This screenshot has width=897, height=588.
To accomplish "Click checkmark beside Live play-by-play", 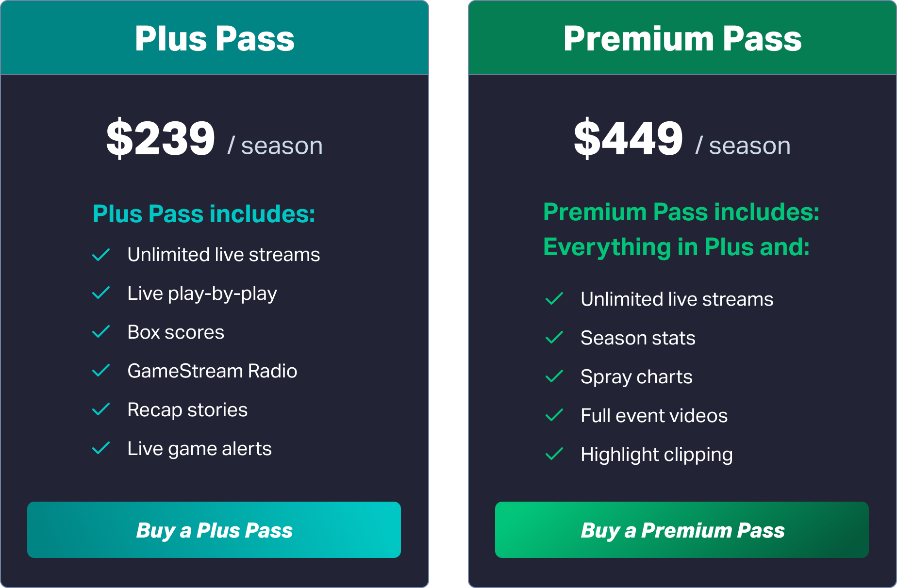I will pyautogui.click(x=101, y=293).
